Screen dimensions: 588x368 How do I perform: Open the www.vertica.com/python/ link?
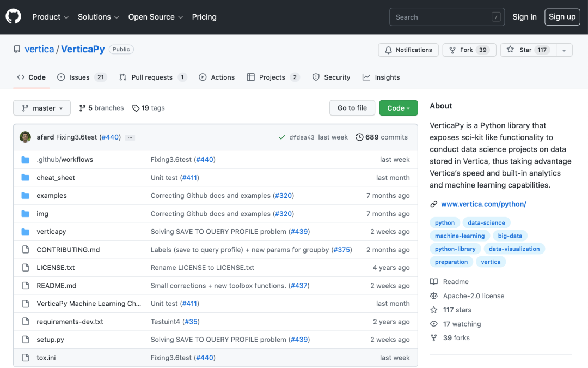(483, 204)
